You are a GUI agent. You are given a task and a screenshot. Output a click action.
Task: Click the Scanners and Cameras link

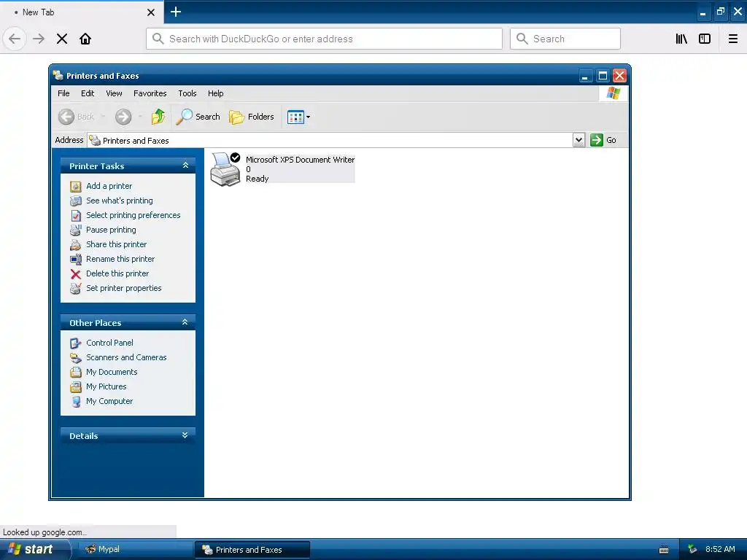pos(126,357)
